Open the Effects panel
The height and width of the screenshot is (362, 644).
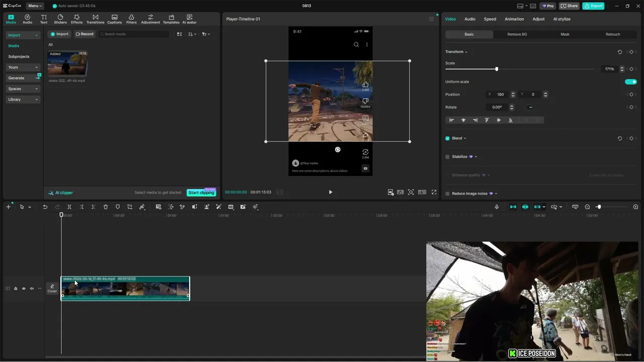pos(76,19)
